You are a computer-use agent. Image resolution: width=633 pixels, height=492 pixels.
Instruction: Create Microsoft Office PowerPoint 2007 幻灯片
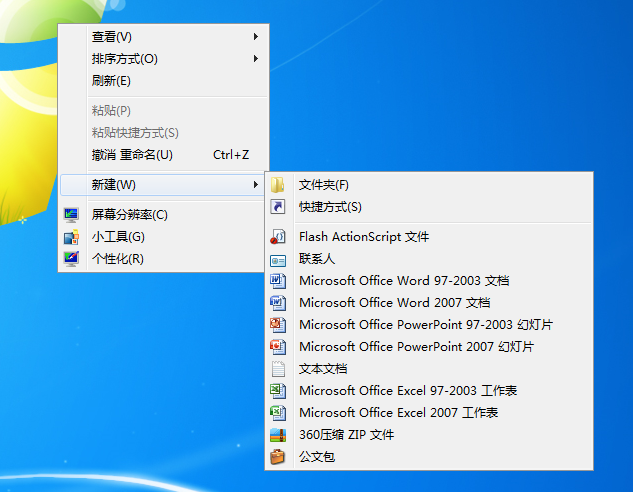point(429,347)
